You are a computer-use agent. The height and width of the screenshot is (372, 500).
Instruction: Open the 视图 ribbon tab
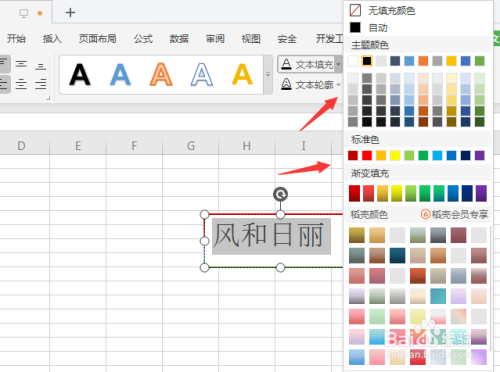[251, 39]
